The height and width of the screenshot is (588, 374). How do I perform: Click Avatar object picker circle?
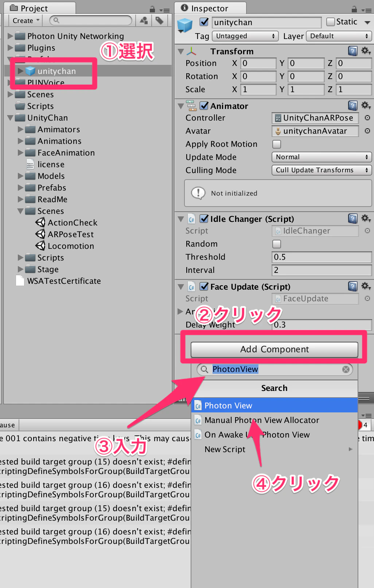[367, 131]
